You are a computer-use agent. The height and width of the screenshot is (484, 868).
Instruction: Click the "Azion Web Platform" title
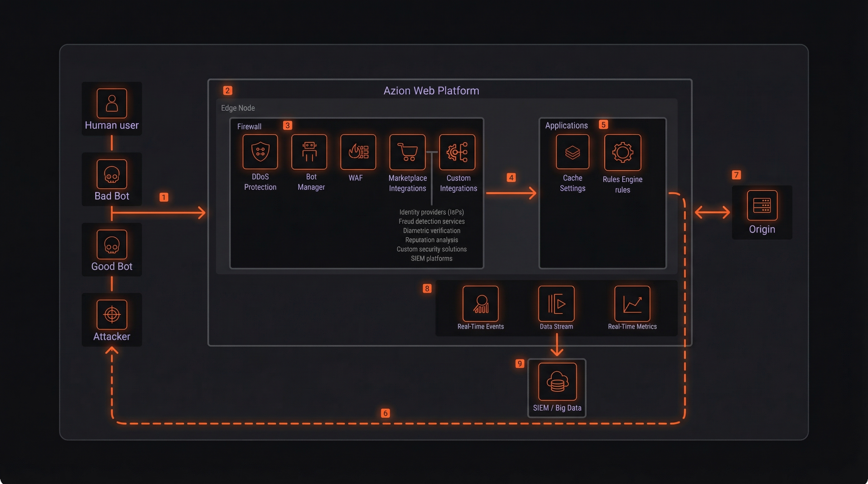pyautogui.click(x=431, y=90)
